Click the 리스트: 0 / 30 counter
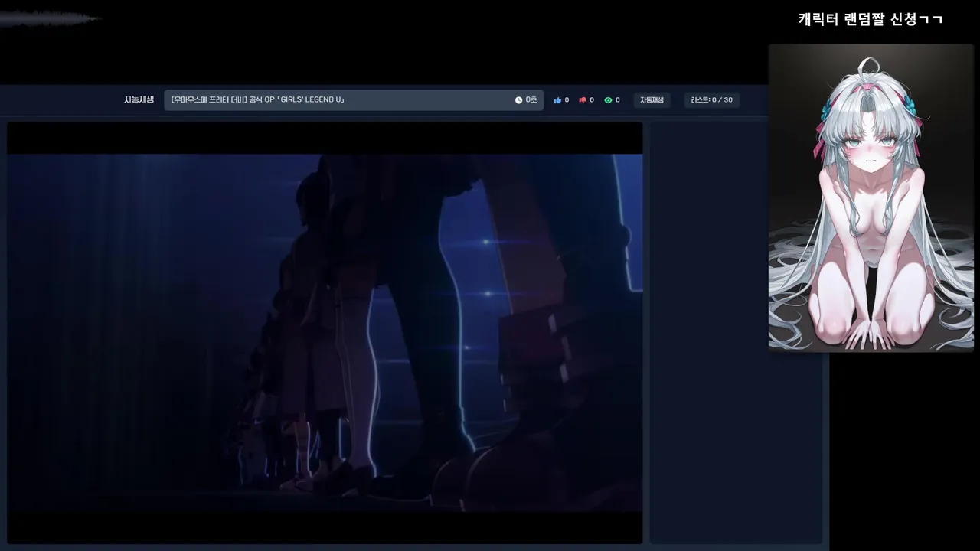The width and height of the screenshot is (980, 551). point(711,100)
